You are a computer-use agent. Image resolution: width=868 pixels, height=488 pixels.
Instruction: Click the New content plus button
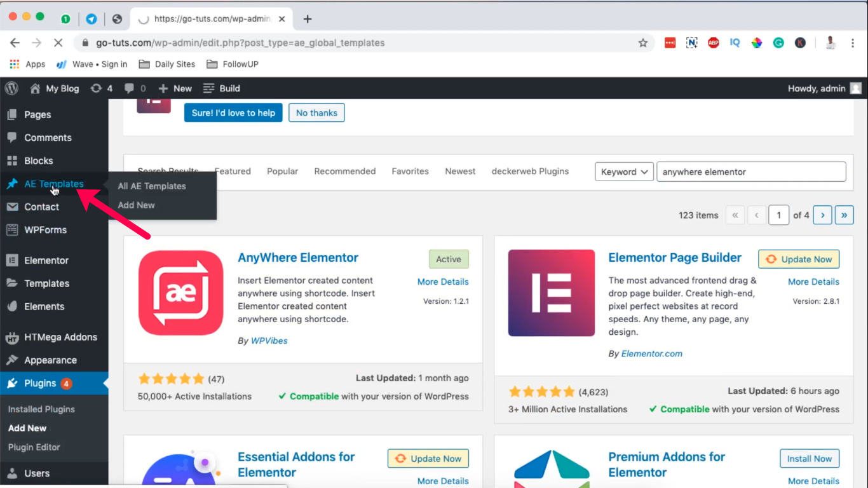[175, 88]
